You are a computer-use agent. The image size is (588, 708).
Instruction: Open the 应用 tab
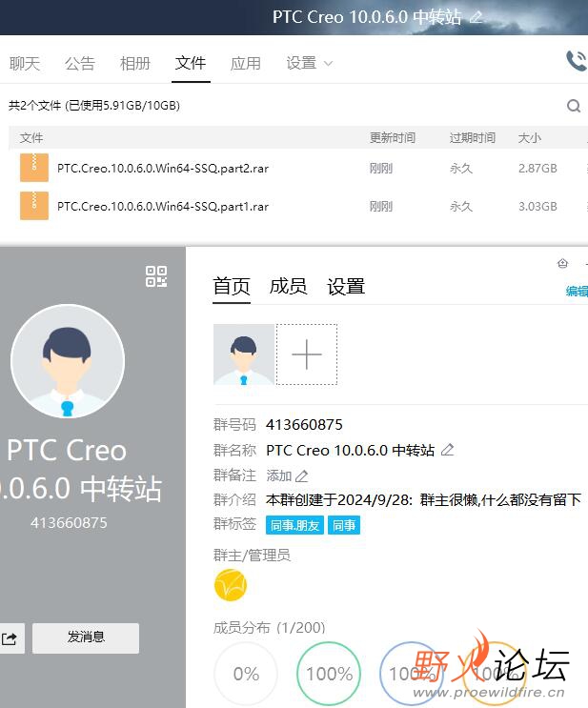[x=246, y=63]
